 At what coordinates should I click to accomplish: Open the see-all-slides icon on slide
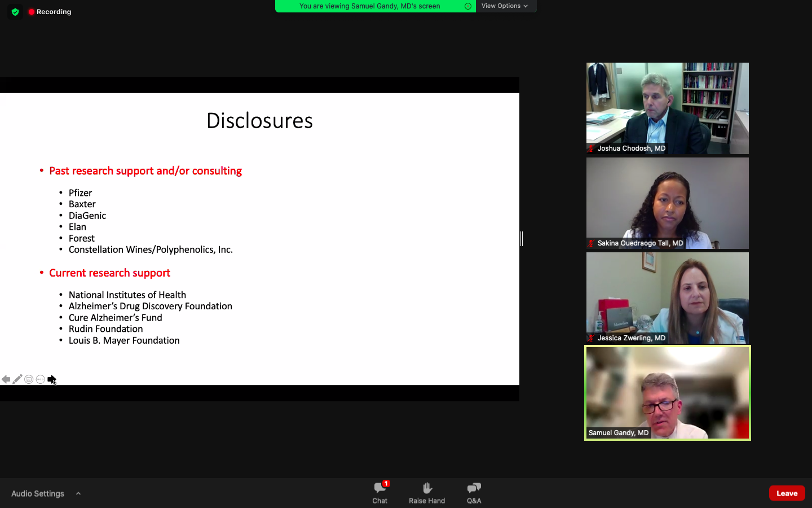tap(29, 379)
